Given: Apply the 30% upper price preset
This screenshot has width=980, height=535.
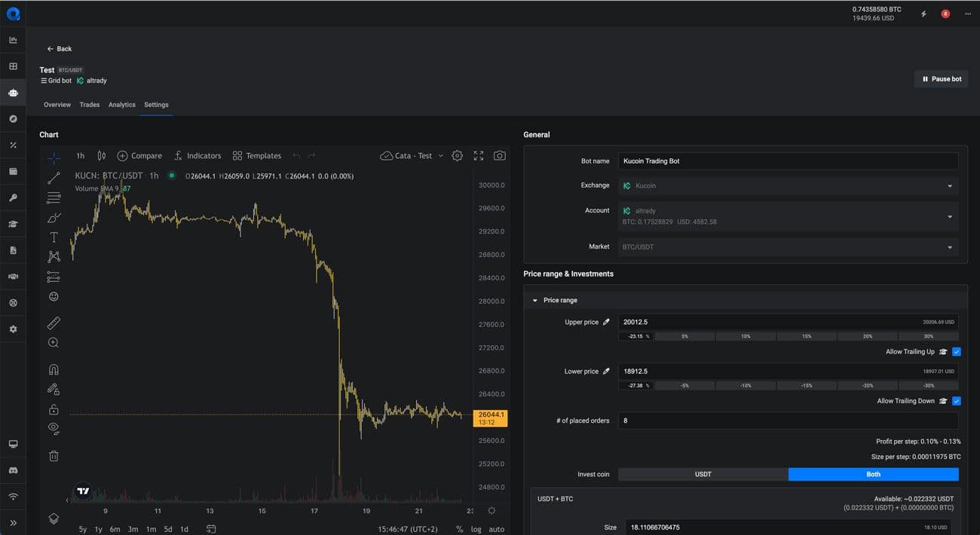Looking at the screenshot, I should [929, 336].
